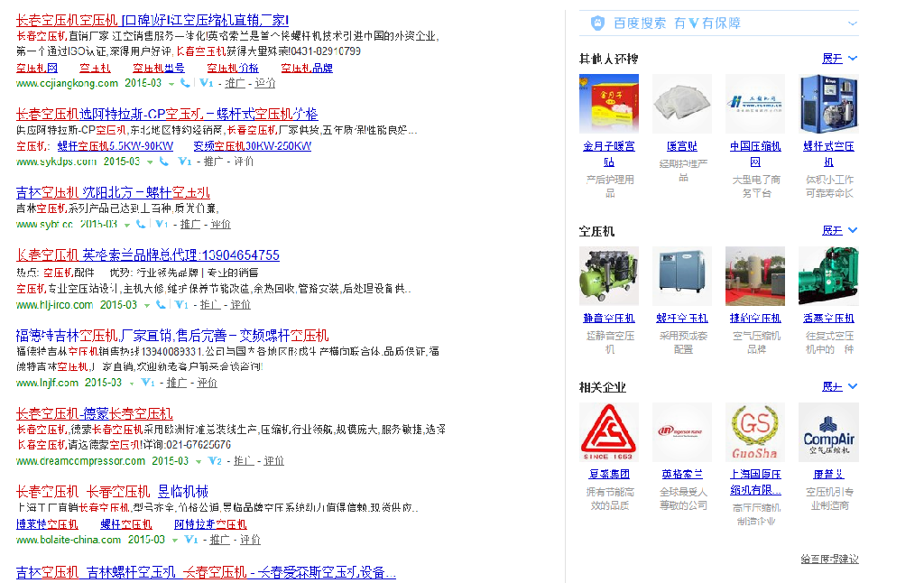Click the V2 badge beside www.dreamcompressor.com
This screenshot has width=924, height=583.
click(215, 461)
